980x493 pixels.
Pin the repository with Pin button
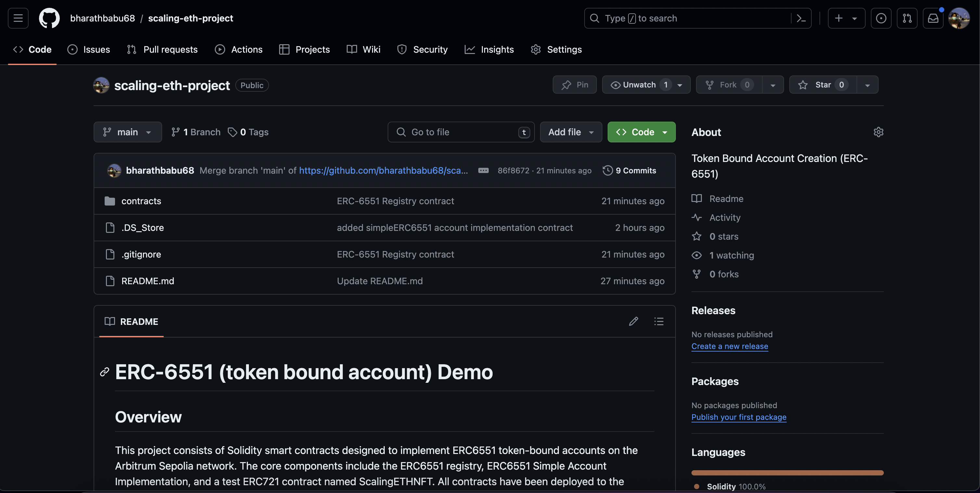pyautogui.click(x=574, y=85)
